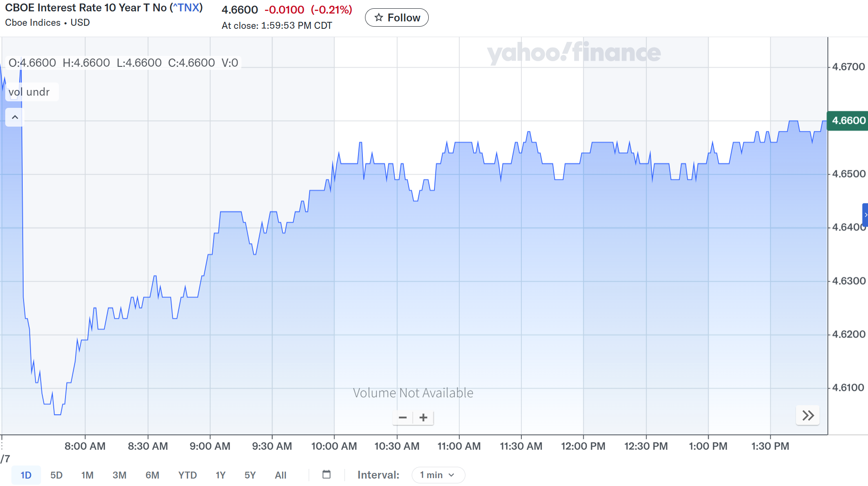Click the At close 1:59:53 PM CDT text
This screenshot has height=486, width=868.
(277, 26)
